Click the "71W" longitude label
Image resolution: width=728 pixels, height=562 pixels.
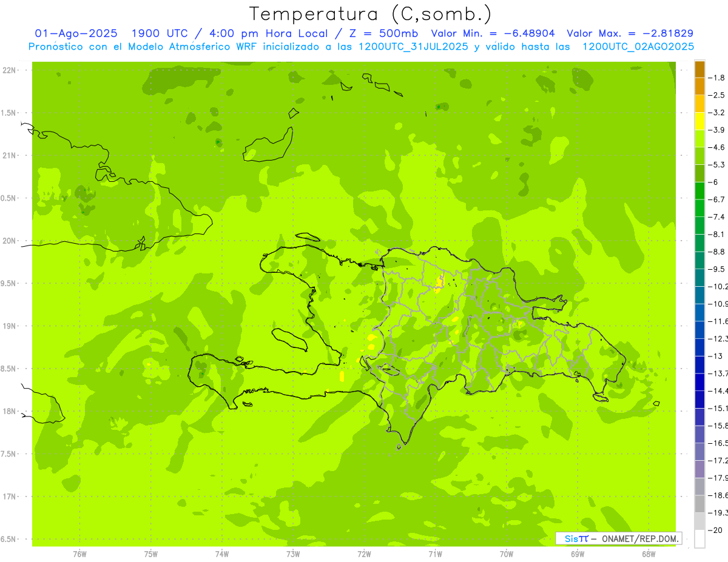436,554
